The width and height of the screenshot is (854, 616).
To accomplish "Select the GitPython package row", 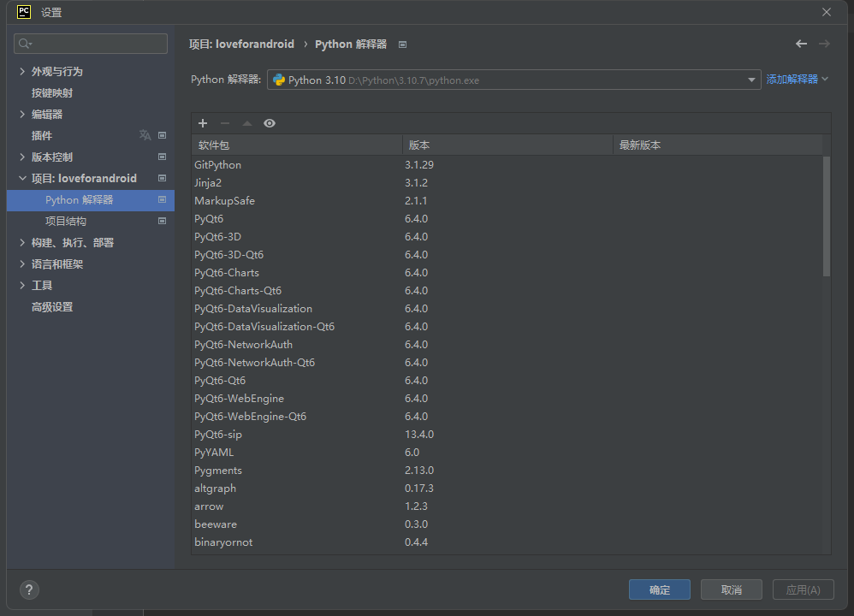I will [x=507, y=164].
